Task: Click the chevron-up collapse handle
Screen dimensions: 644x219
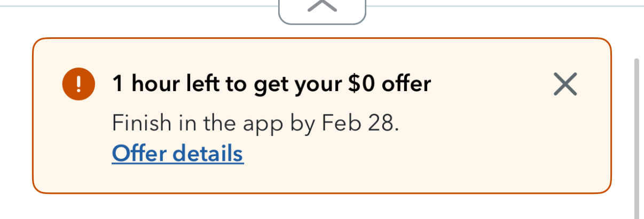Action: (x=322, y=10)
